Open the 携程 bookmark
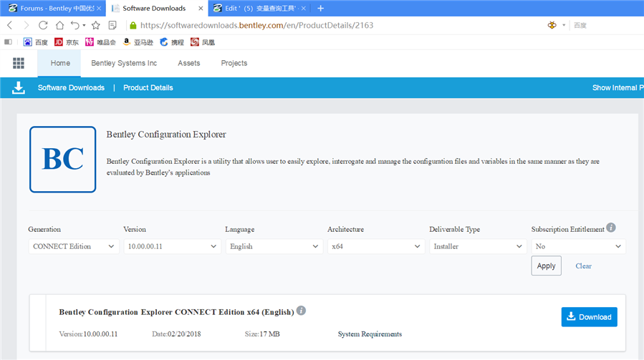The height and width of the screenshot is (360, 644). click(172, 42)
